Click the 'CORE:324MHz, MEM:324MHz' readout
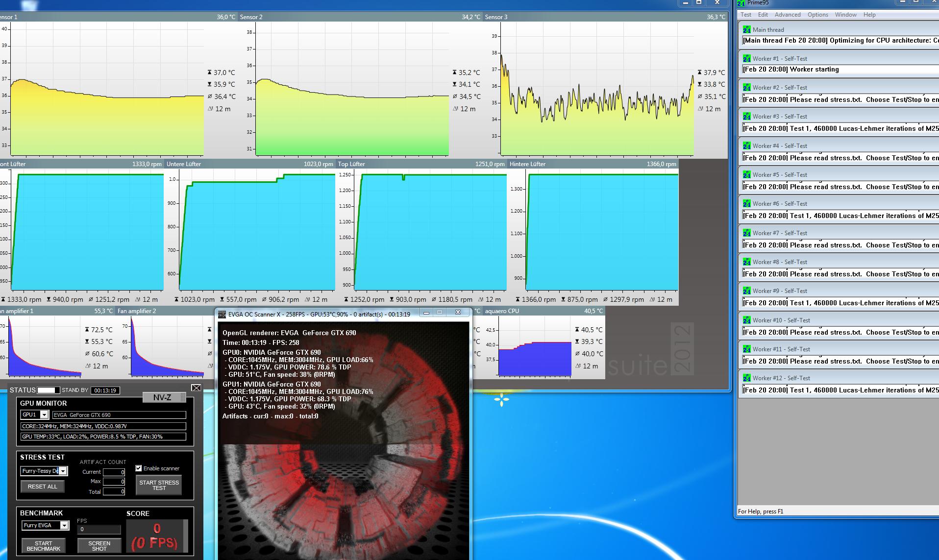The width and height of the screenshot is (939, 560). (x=103, y=426)
